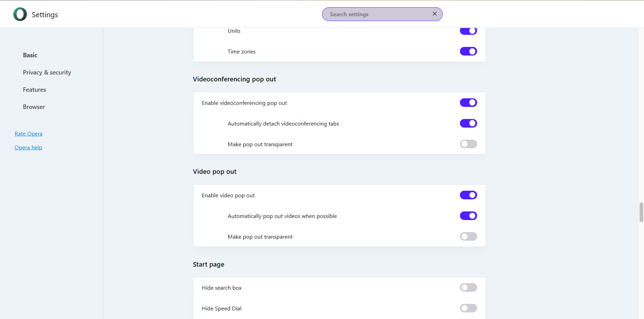Toggle the Units switch
The image size is (644, 319).
[x=468, y=31]
